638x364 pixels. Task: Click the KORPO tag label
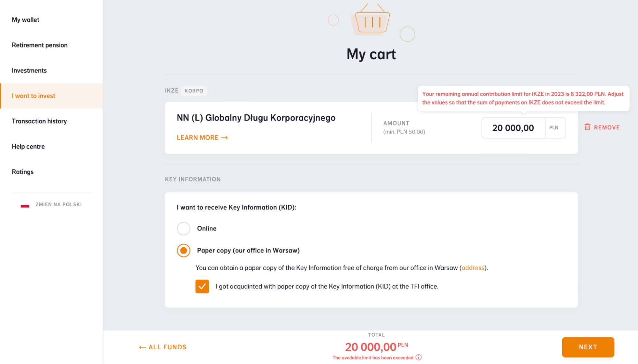[x=194, y=91]
